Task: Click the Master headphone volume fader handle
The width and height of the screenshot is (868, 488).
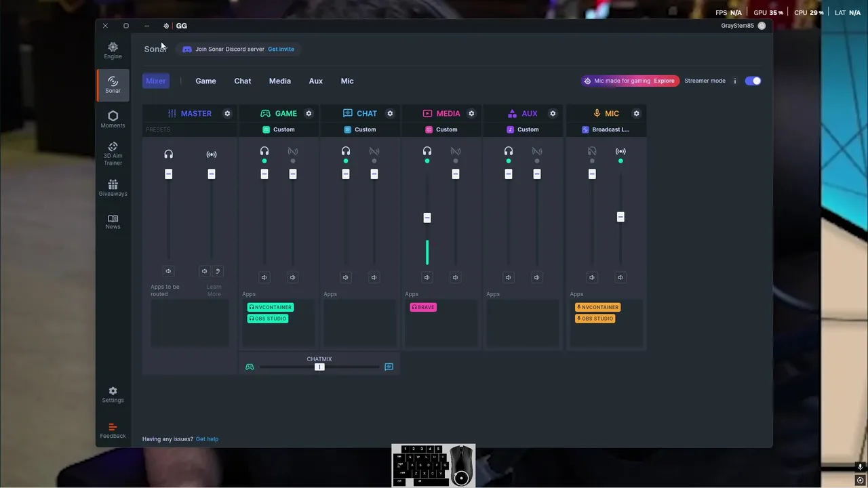Action: pyautogui.click(x=168, y=174)
